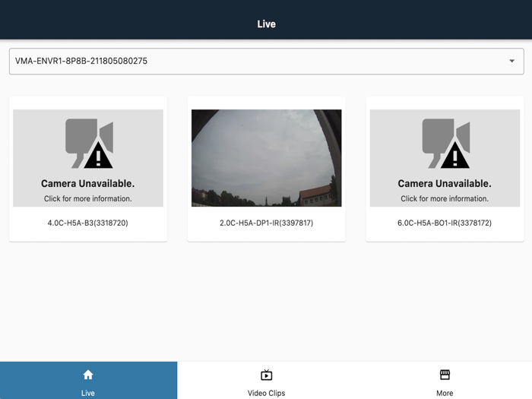Click camera name 2.0C-H5A-DP1-IR(3397817)
Image resolution: width=532 pixels, height=399 pixels.
pyautogui.click(x=266, y=223)
